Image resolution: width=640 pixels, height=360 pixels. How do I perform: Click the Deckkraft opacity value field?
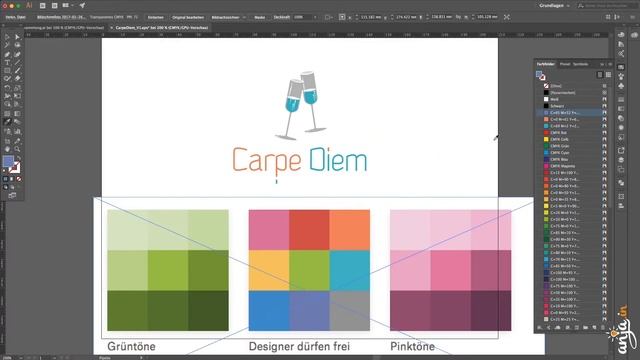(302, 17)
